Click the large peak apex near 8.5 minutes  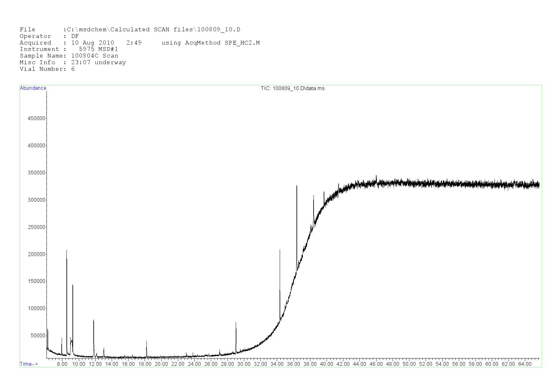click(x=66, y=251)
